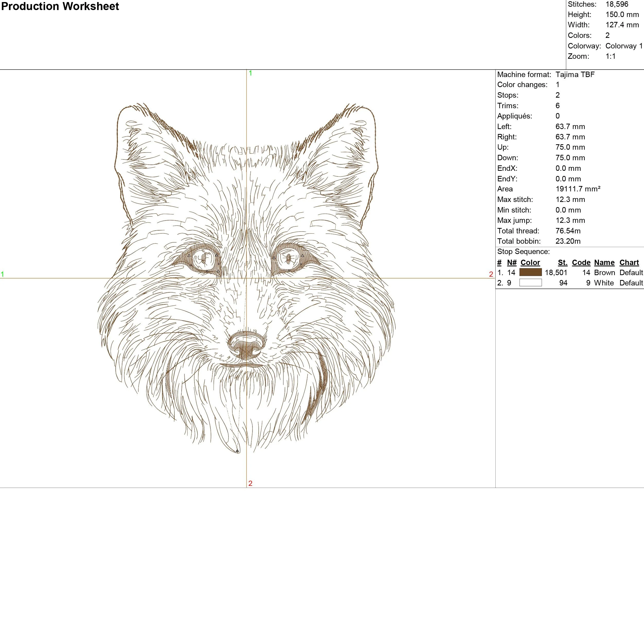Click the St. column header
The width and height of the screenshot is (644, 644).
coord(562,262)
